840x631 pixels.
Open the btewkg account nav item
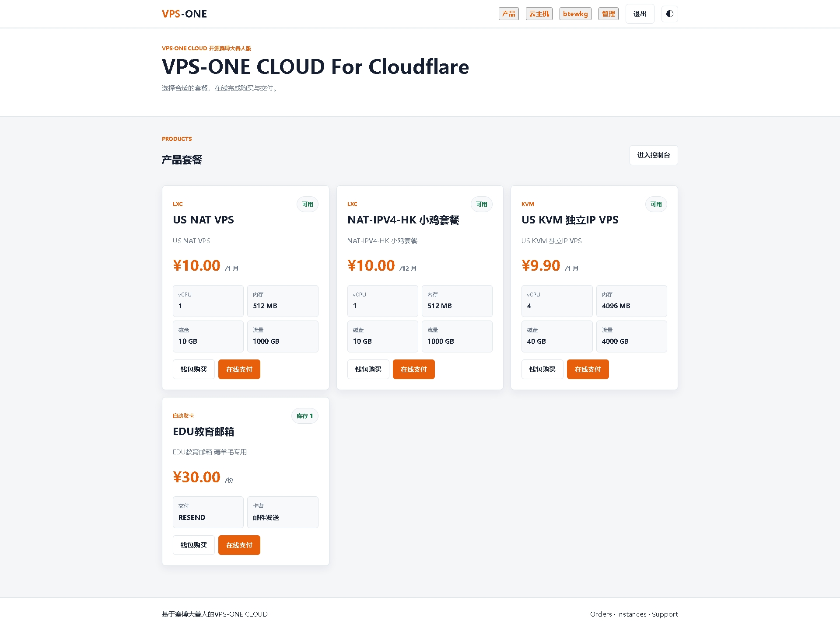pos(575,14)
